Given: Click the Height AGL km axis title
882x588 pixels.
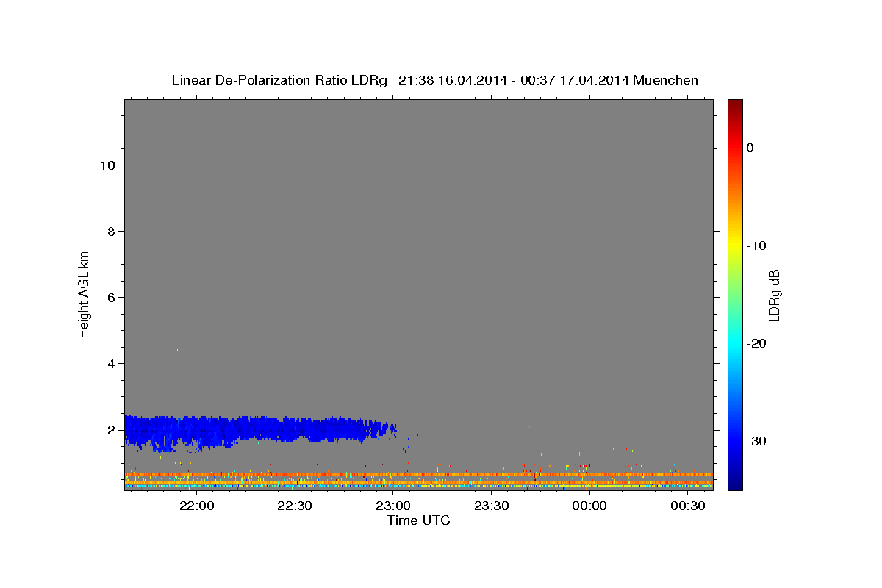Looking at the screenshot, I should pos(84,293).
